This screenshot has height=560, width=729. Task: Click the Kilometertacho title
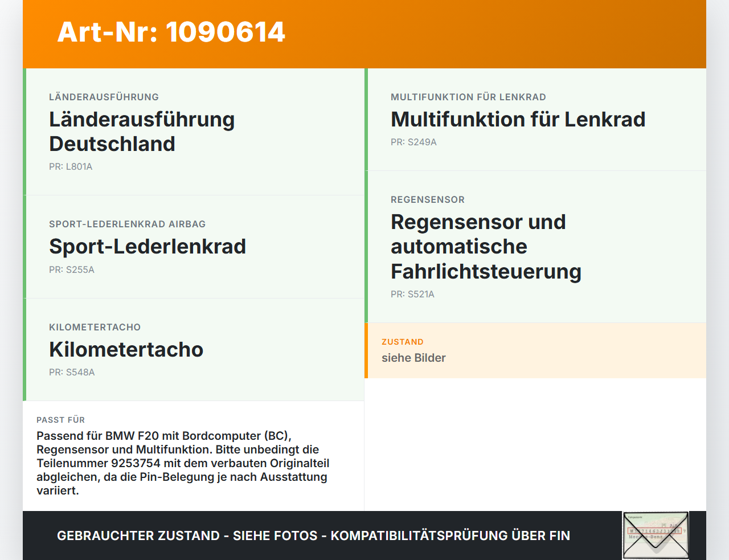pos(126,349)
